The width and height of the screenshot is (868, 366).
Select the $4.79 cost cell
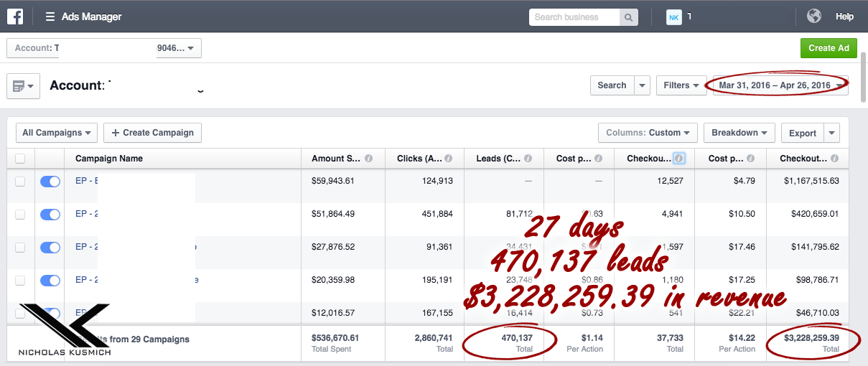tap(745, 181)
